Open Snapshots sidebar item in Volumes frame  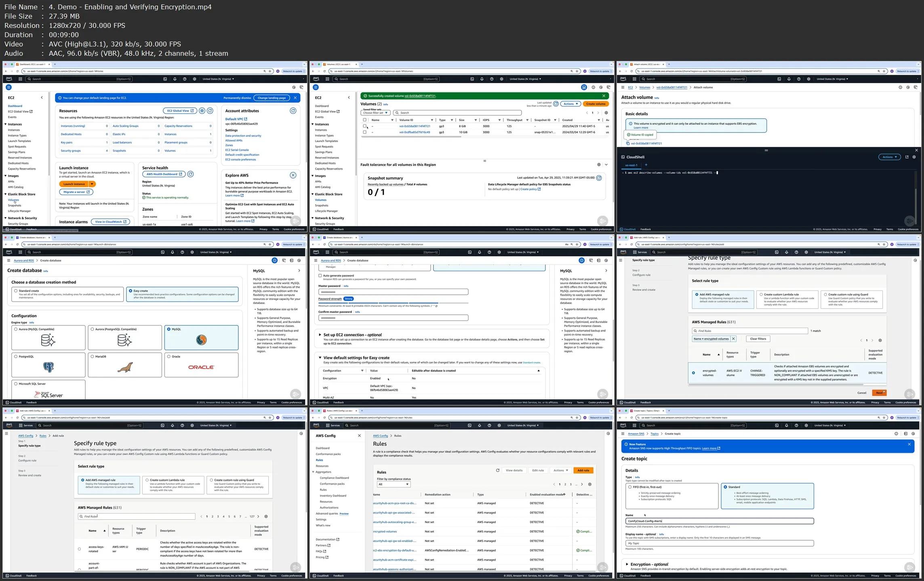(x=322, y=206)
